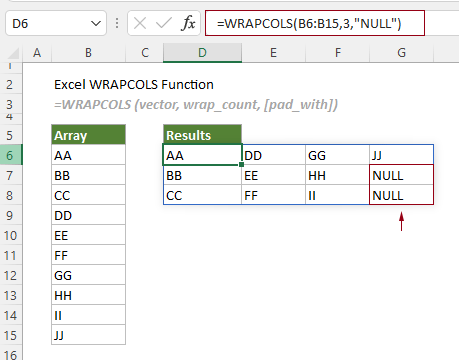Select row 9 header
Screen dimensions: 459x360
[x=11, y=215]
